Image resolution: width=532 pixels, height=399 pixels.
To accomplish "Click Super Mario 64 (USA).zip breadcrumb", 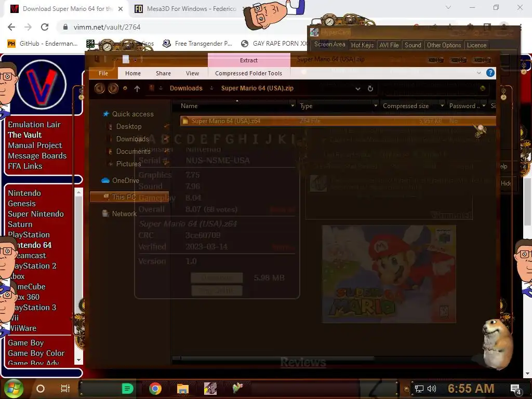I will (257, 88).
